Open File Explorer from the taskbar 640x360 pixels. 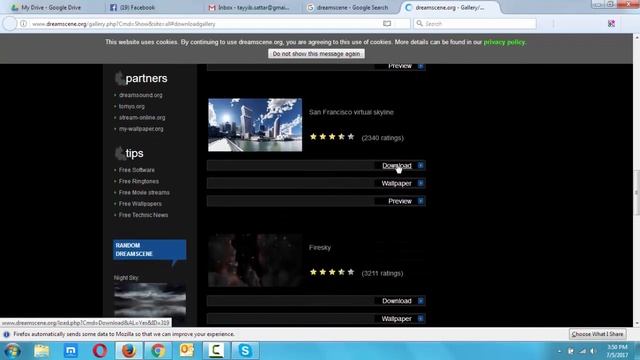(x=41, y=351)
